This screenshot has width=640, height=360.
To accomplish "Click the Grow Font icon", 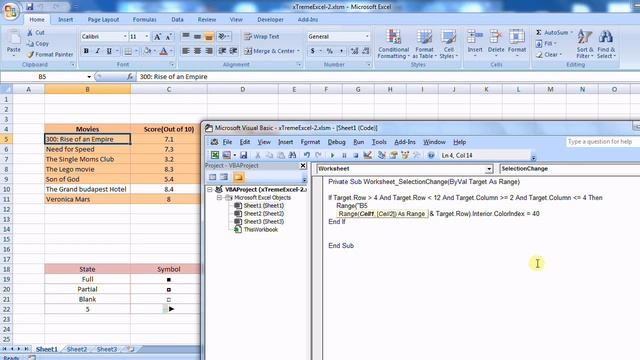I will pyautogui.click(x=157, y=37).
